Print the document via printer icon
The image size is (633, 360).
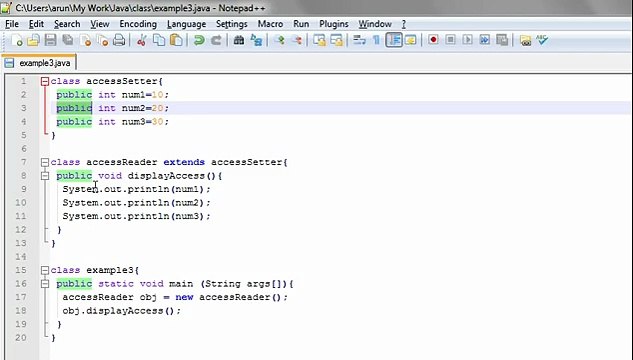(119, 40)
